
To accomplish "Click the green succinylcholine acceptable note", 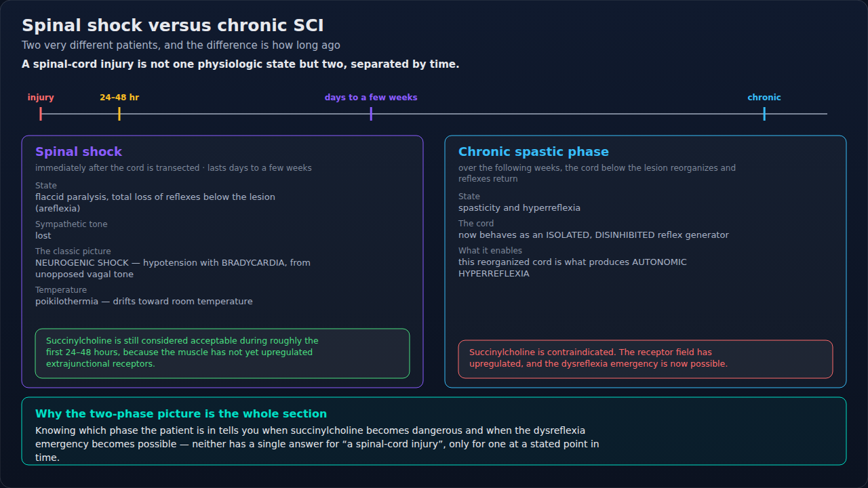I will [x=222, y=353].
